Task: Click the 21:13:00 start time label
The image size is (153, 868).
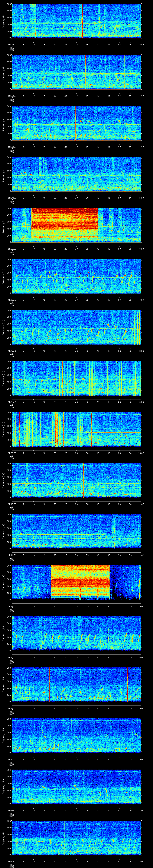Action: (12, 657)
